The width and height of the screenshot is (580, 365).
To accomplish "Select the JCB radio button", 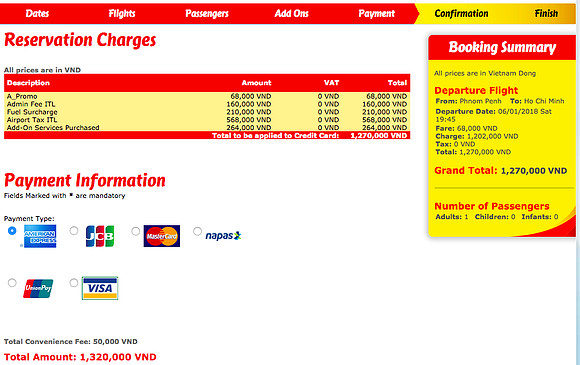I will [x=74, y=231].
